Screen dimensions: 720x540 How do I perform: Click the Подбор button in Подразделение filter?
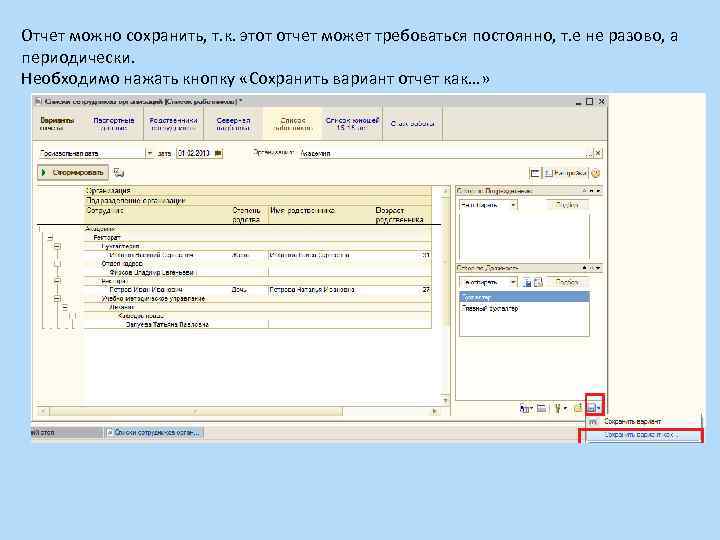point(568,205)
